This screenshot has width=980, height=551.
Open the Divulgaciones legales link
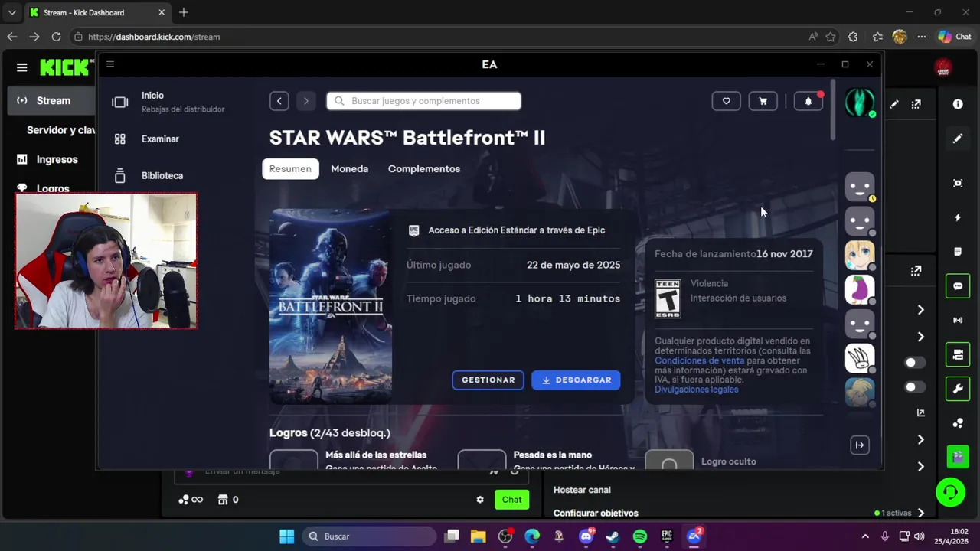(697, 390)
